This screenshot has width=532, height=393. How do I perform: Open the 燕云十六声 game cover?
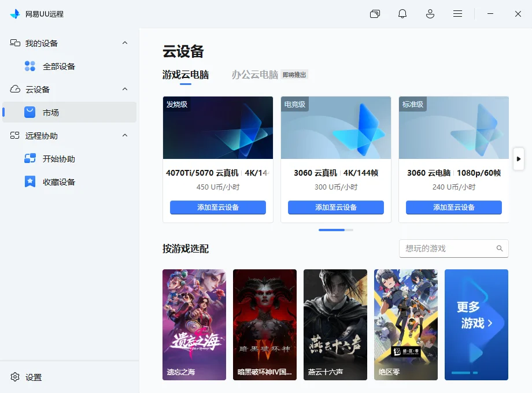[x=335, y=324]
